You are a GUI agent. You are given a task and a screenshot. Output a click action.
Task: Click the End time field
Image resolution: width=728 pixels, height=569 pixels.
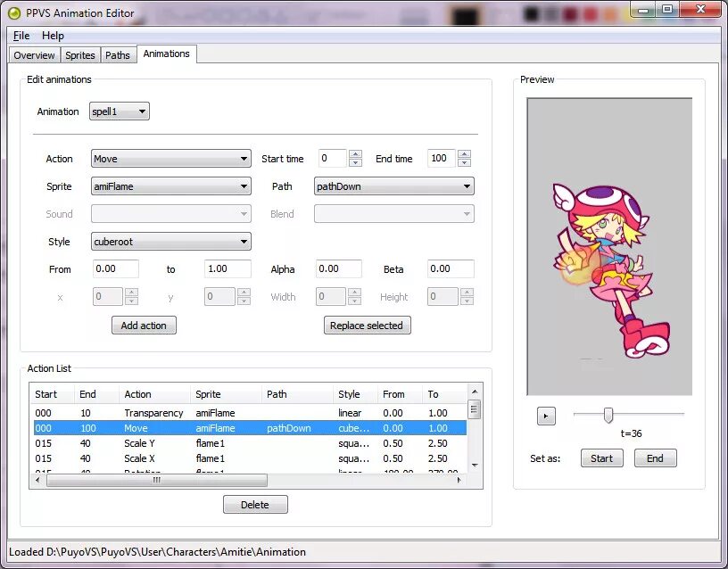(x=441, y=158)
